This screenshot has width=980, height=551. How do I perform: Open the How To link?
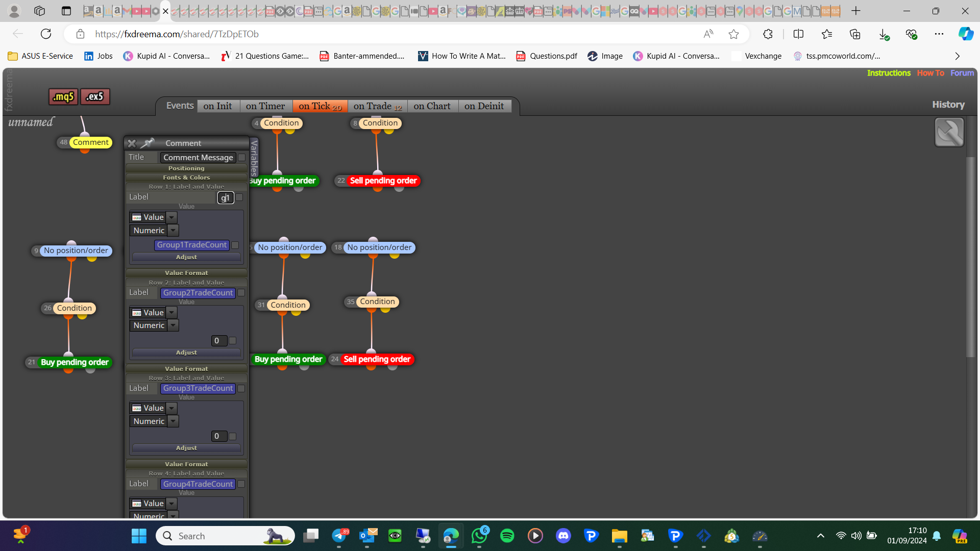[x=930, y=73]
